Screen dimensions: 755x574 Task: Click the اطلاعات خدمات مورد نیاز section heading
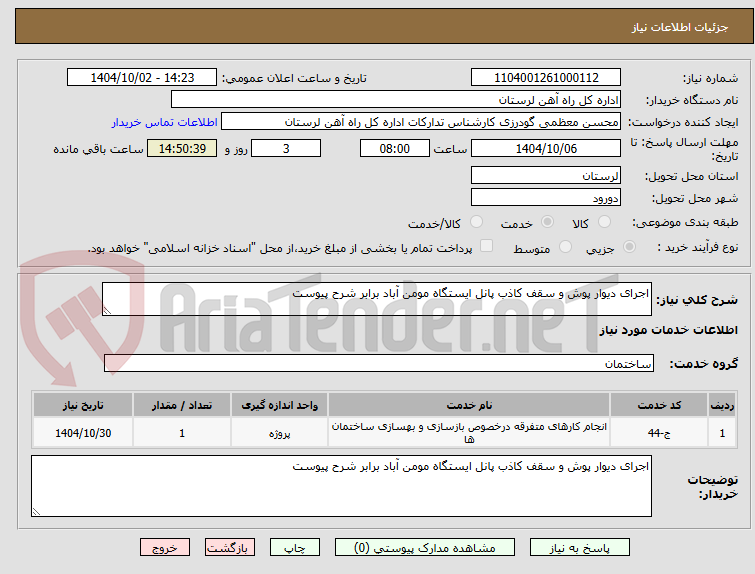(668, 330)
